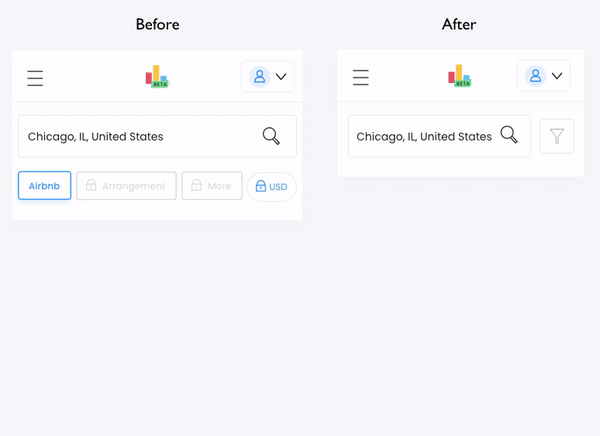The image size is (600, 436).
Task: Open the filter funnel icon button
Action: coord(557,136)
